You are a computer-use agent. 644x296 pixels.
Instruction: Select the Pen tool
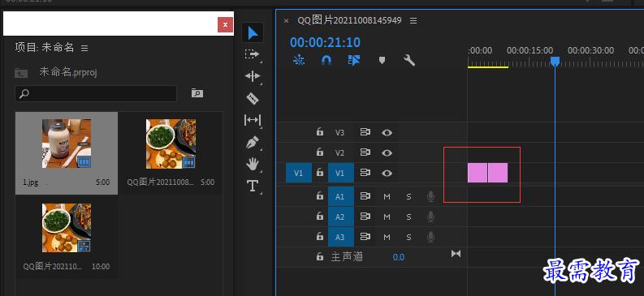coord(253,142)
